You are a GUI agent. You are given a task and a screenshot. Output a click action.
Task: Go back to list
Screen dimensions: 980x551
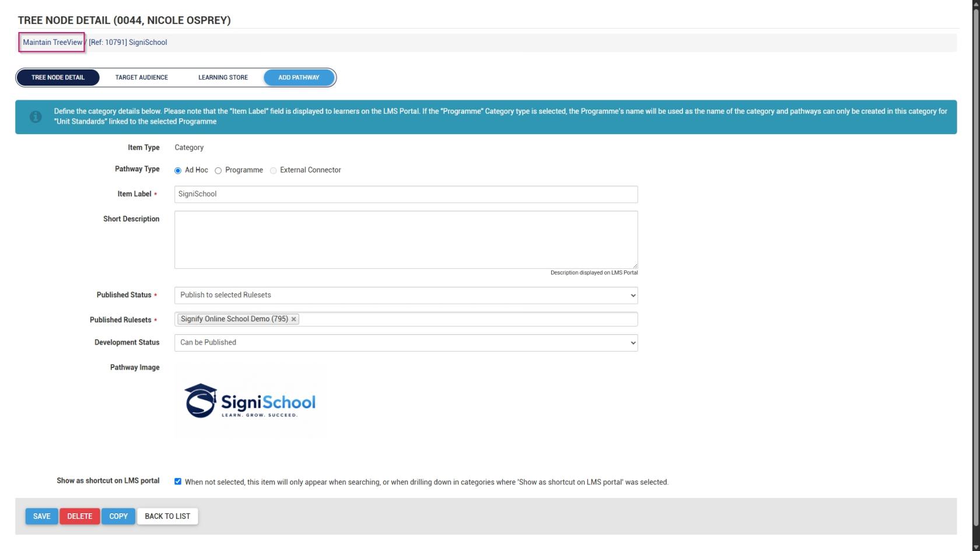point(167,517)
